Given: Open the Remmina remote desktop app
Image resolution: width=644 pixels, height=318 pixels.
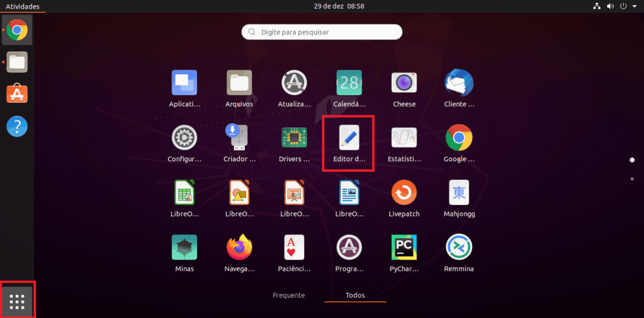Looking at the screenshot, I should pos(459,247).
